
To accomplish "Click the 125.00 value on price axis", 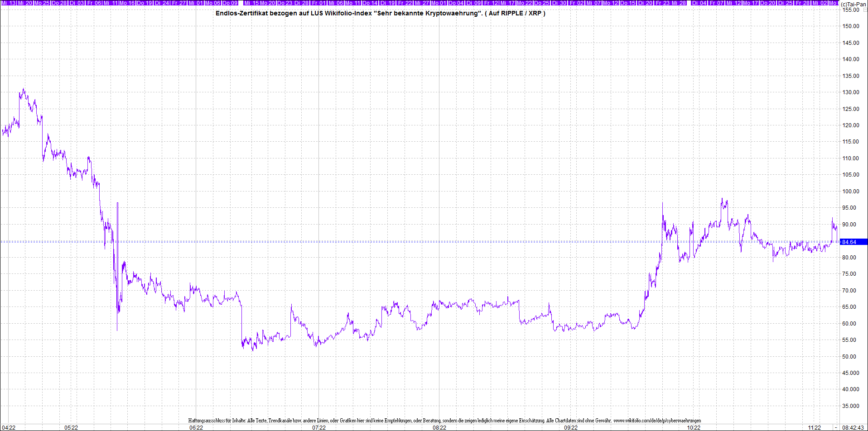I will coord(851,109).
